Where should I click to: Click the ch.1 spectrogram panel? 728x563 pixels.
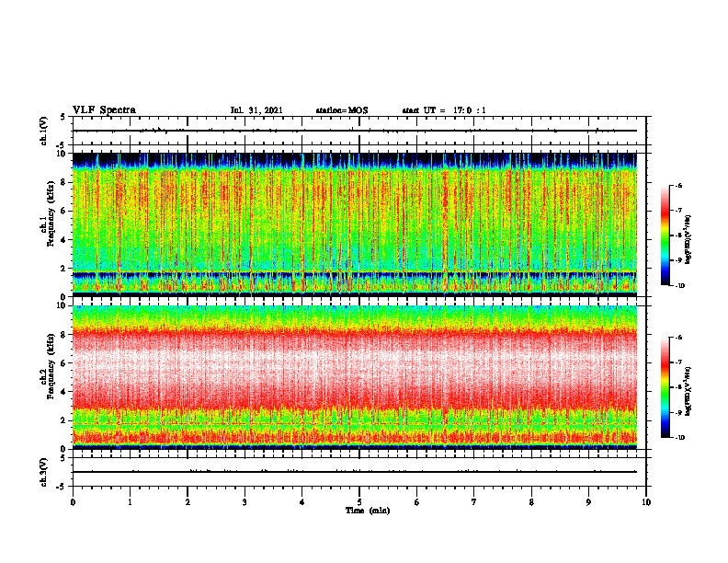(x=355, y=224)
